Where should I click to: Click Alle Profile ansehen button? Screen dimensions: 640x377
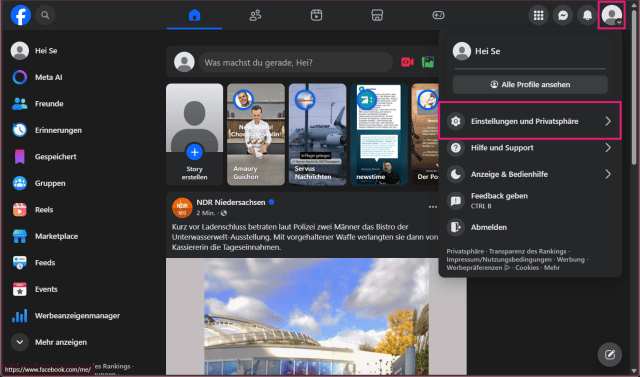pyautogui.click(x=530, y=84)
